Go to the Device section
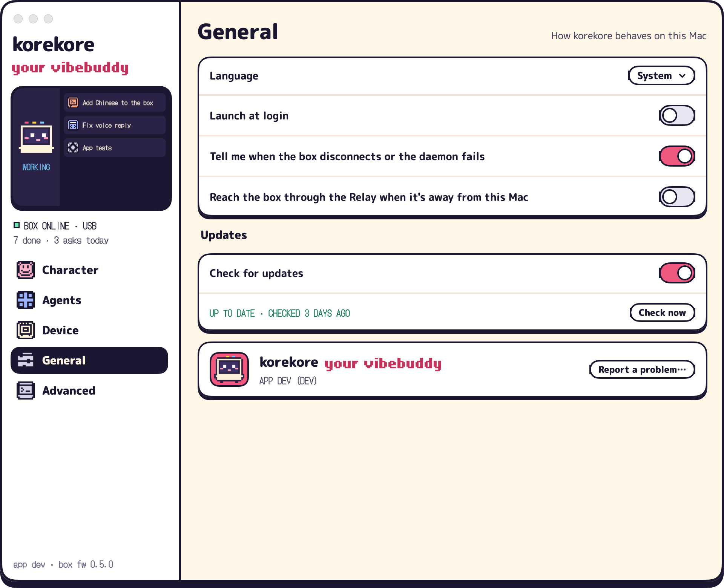 89,330
